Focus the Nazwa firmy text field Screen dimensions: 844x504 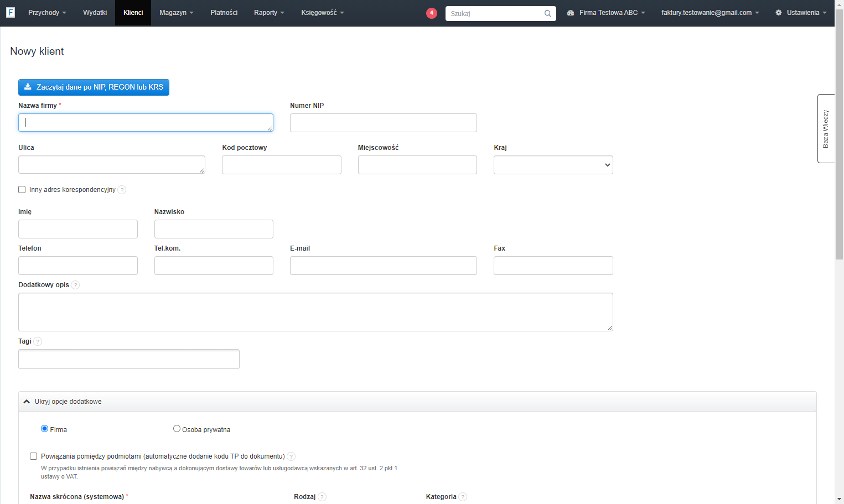coord(146,123)
